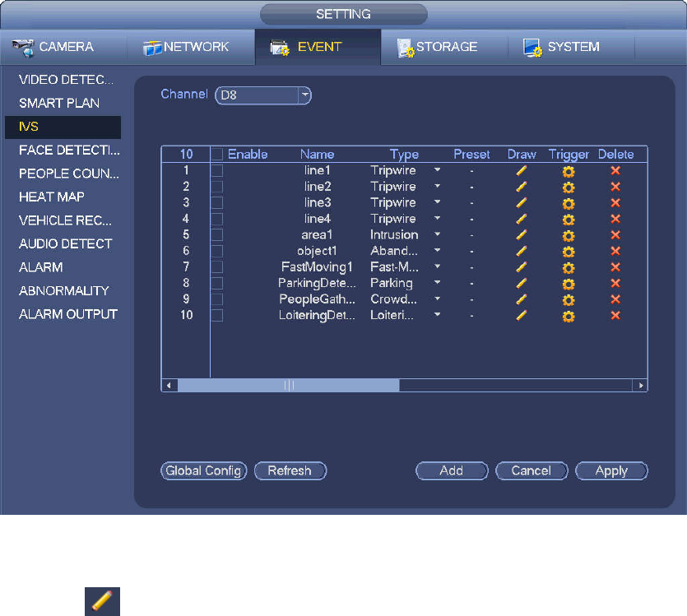Enable the line1 rule checkbox

tap(217, 171)
